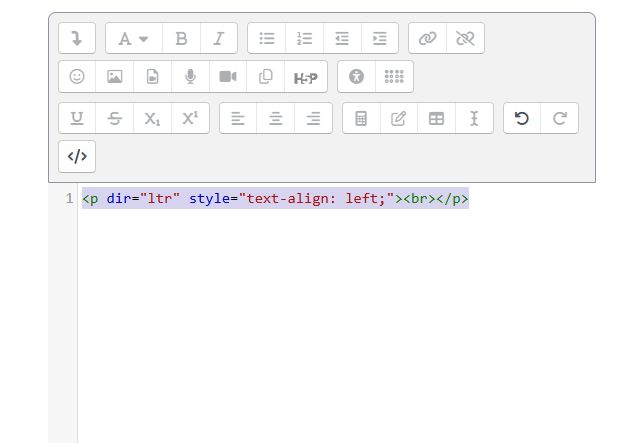Screen dimensions: 621x443
Task: Click inside the HTML code line
Action: [x=275, y=198]
